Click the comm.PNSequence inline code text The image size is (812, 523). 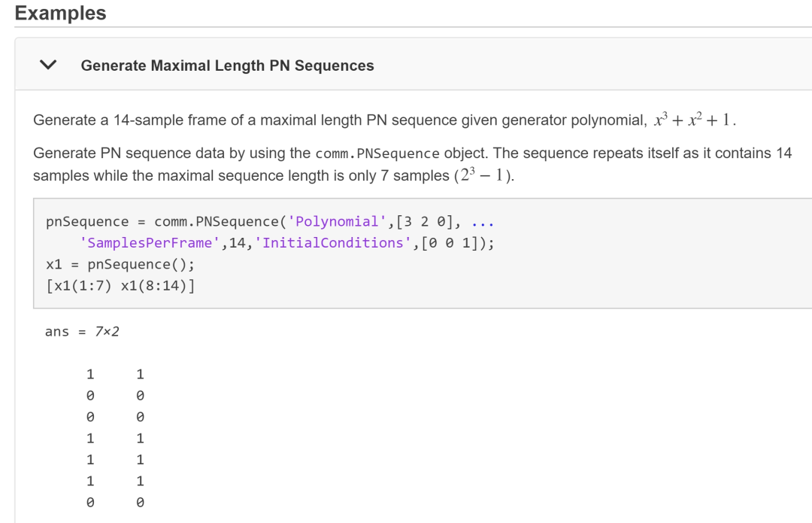point(377,154)
